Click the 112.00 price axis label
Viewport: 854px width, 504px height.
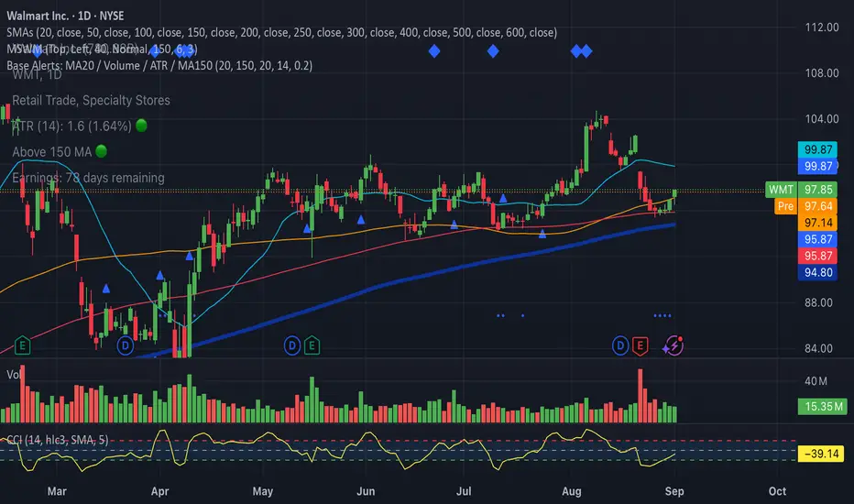821,27
